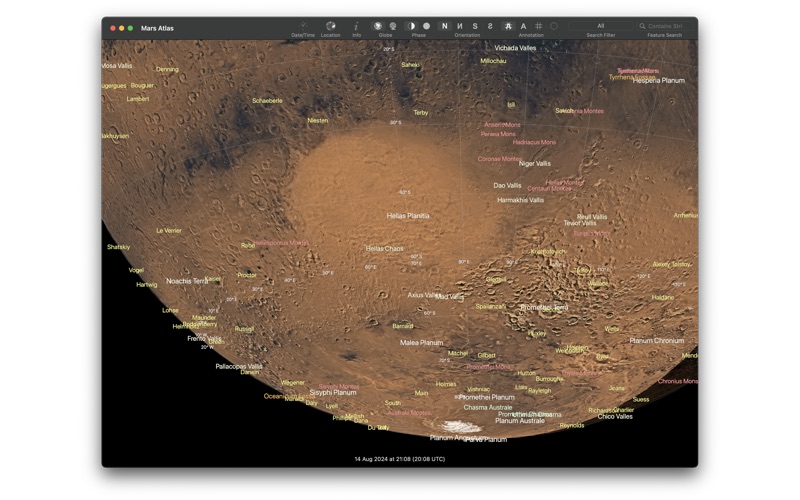Toggle the coordinate grid annotation

(x=539, y=26)
